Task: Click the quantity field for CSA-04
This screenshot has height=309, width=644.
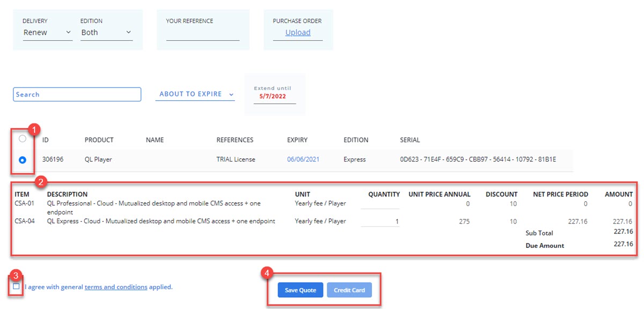Action: pos(380,222)
